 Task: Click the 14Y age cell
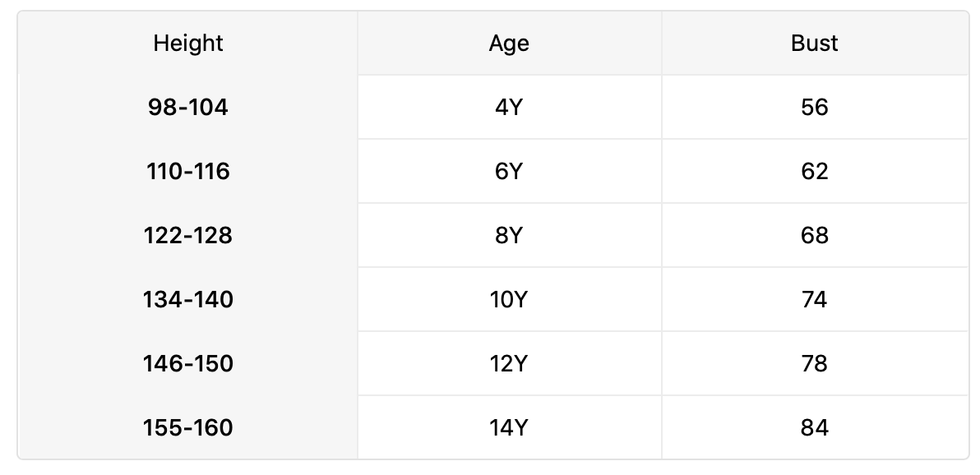coord(509,428)
